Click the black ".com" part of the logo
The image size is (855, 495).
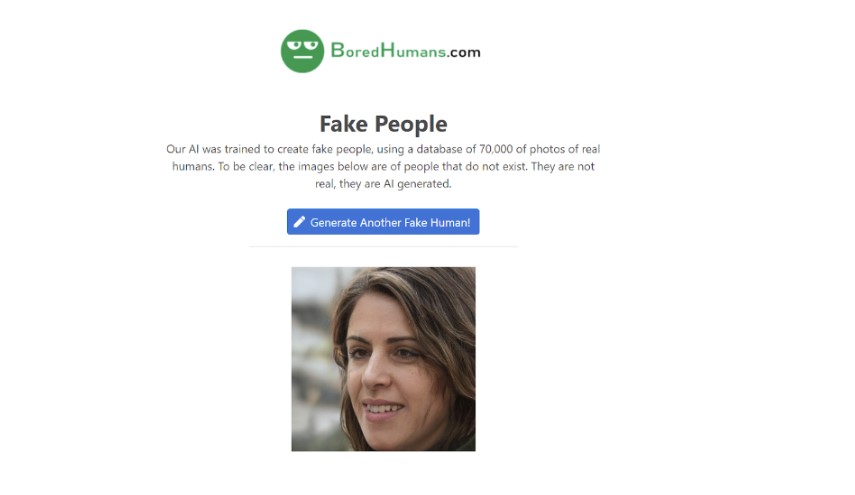(x=464, y=52)
